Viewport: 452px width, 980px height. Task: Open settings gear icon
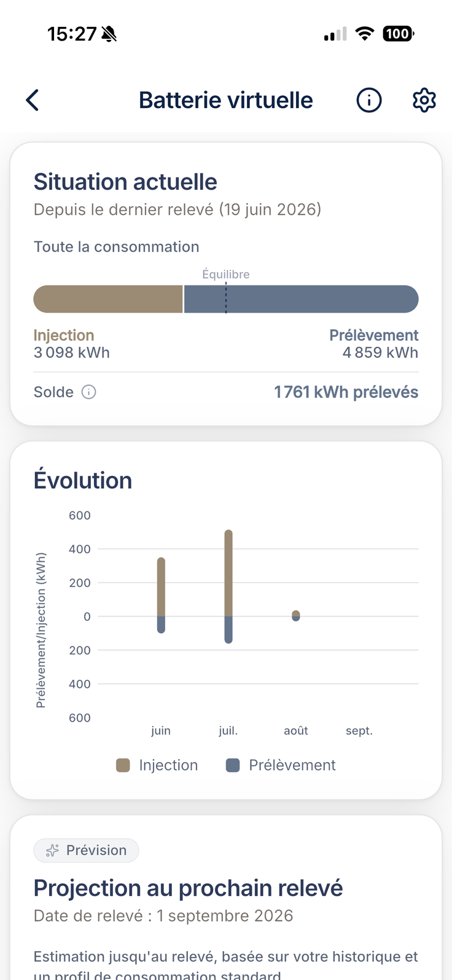pos(424,100)
